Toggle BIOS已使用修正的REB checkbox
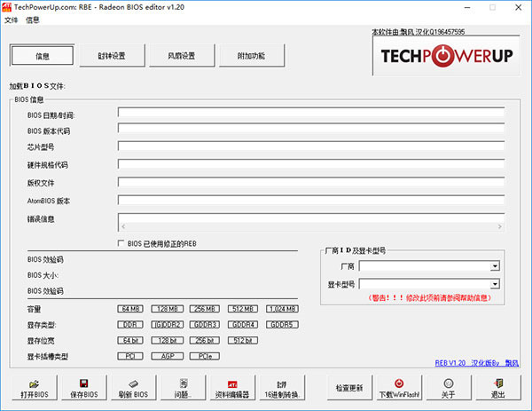Viewport: 532px width, 411px height. pos(121,242)
